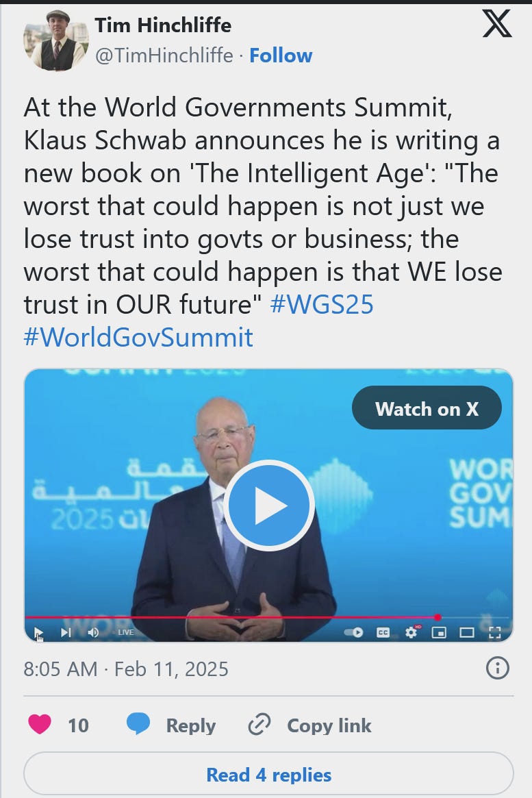Click the Watch on X button
The image size is (532, 798).
tap(427, 409)
